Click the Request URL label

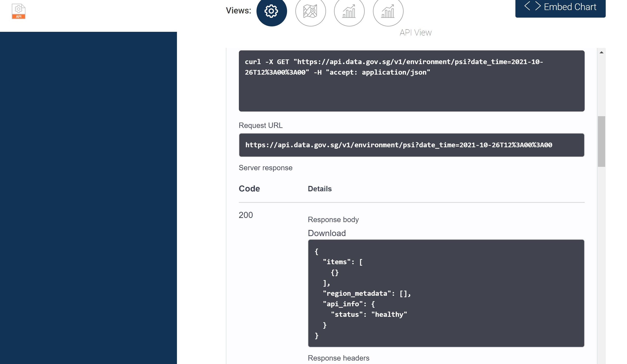click(x=261, y=125)
